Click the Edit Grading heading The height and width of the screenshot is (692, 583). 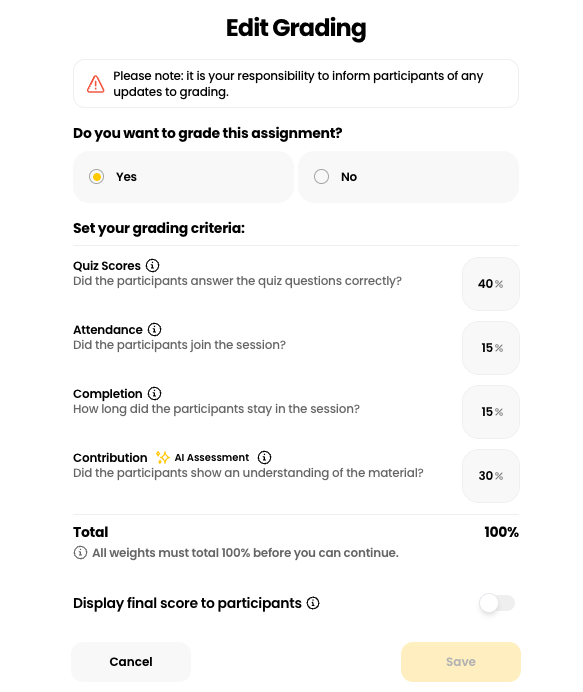click(x=296, y=28)
